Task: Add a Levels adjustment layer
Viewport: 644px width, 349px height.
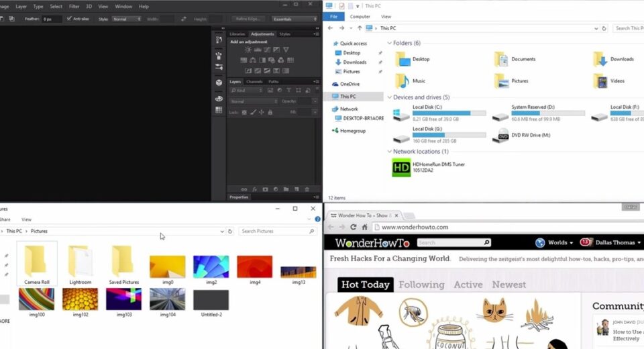Action: [258, 50]
